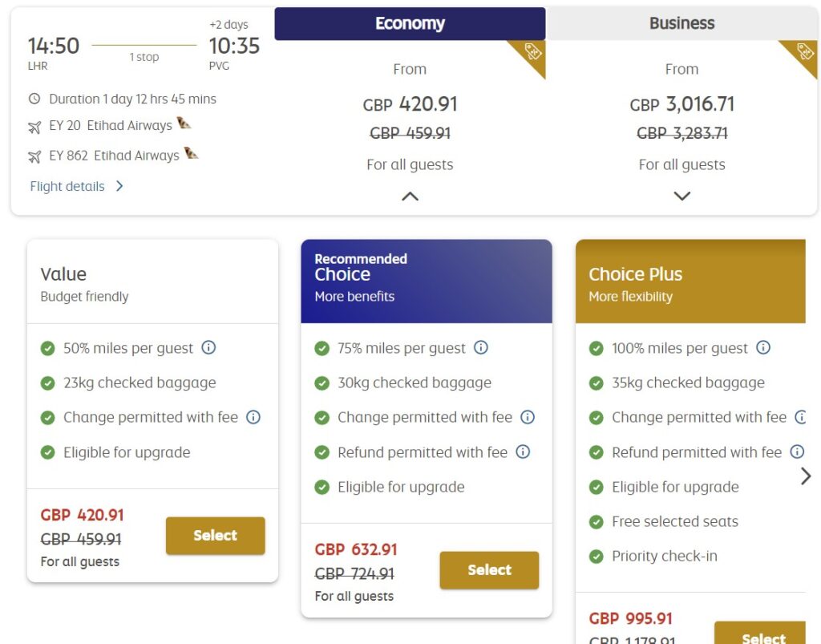The height and width of the screenshot is (644, 821).
Task: Click info icon for Value change permitted fee
Action: click(253, 417)
